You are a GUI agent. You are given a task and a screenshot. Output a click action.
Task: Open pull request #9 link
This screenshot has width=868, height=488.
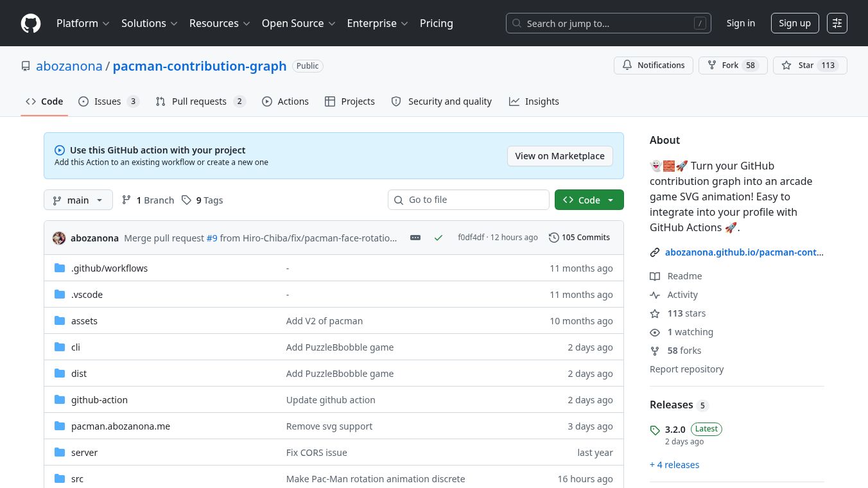click(212, 238)
